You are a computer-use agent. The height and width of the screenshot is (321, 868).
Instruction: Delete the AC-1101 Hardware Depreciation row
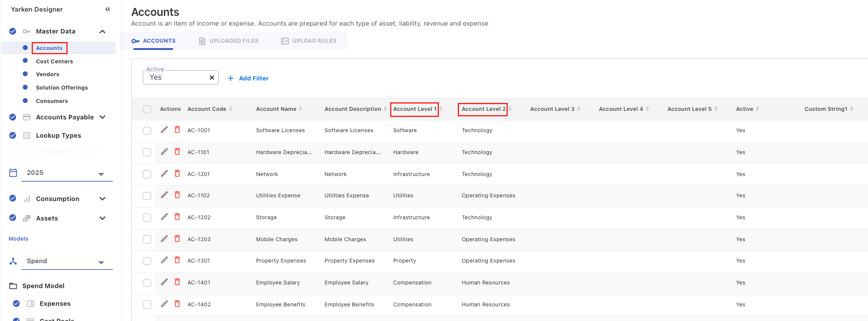coord(177,152)
